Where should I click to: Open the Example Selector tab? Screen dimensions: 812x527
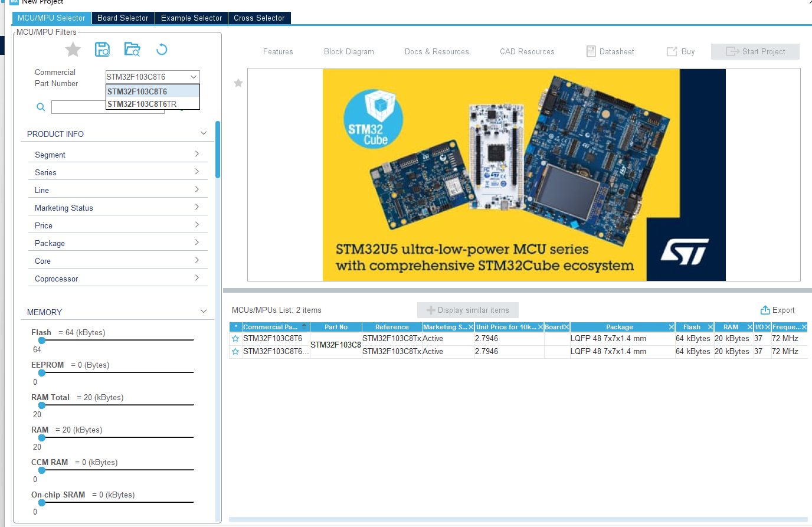(192, 18)
